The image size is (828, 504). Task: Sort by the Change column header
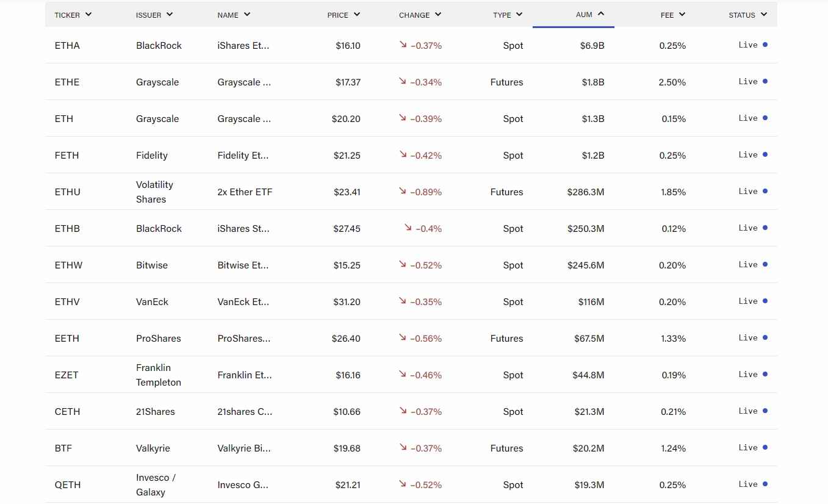pyautogui.click(x=420, y=15)
